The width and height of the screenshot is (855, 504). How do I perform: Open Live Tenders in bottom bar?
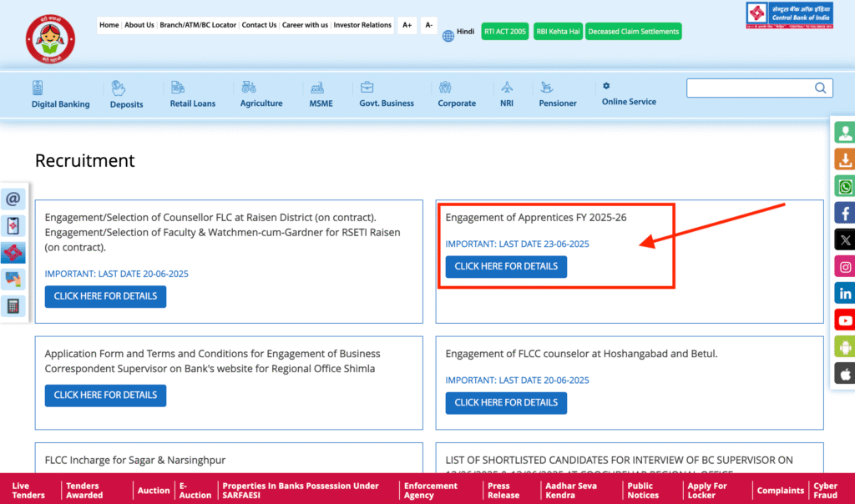[28, 491]
